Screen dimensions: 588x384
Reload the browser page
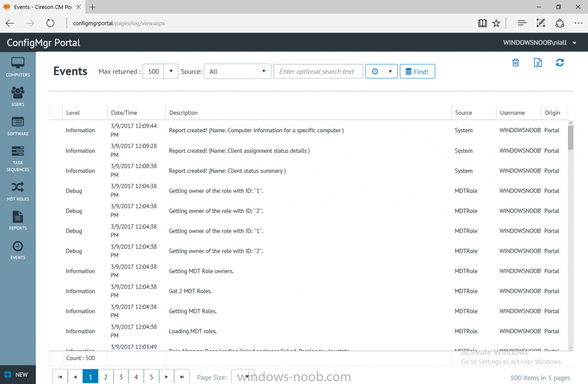[x=50, y=23]
